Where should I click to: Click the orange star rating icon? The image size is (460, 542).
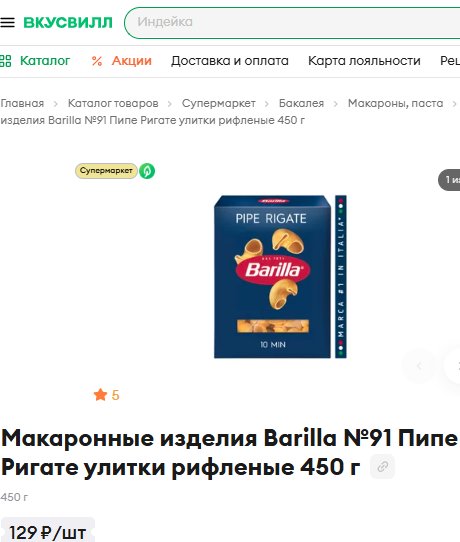coord(100,395)
